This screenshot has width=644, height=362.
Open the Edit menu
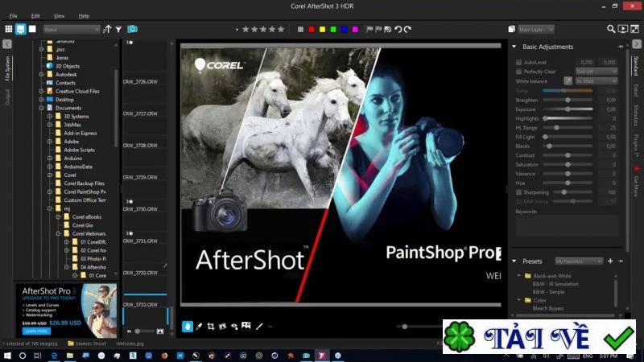click(35, 16)
